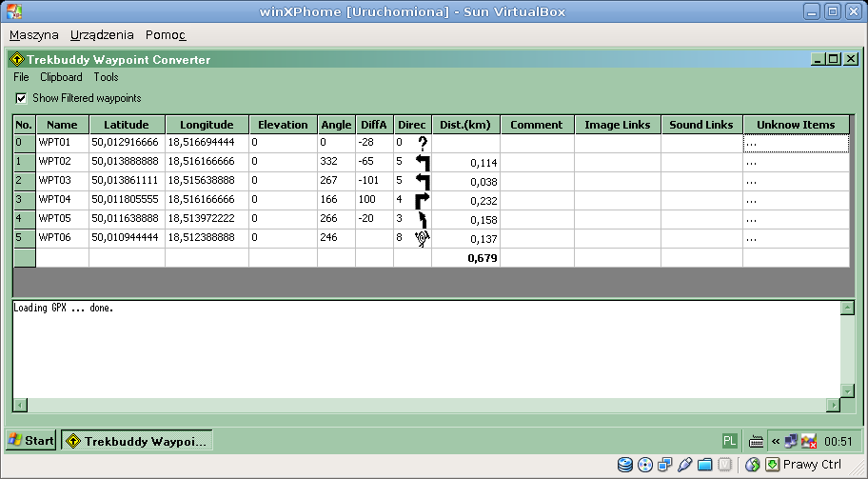This screenshot has height=479, width=868.
Task: Click the shared folders status icon
Action: coord(704,464)
